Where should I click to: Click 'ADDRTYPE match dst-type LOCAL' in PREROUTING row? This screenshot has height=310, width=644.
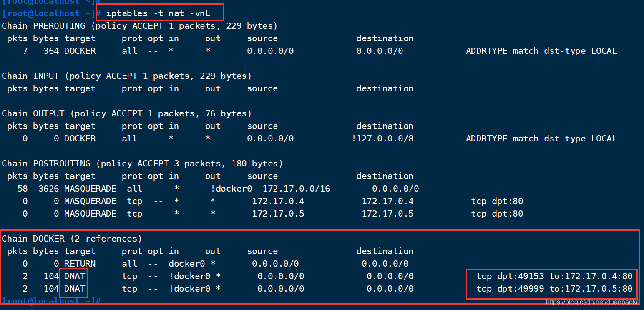(541, 51)
